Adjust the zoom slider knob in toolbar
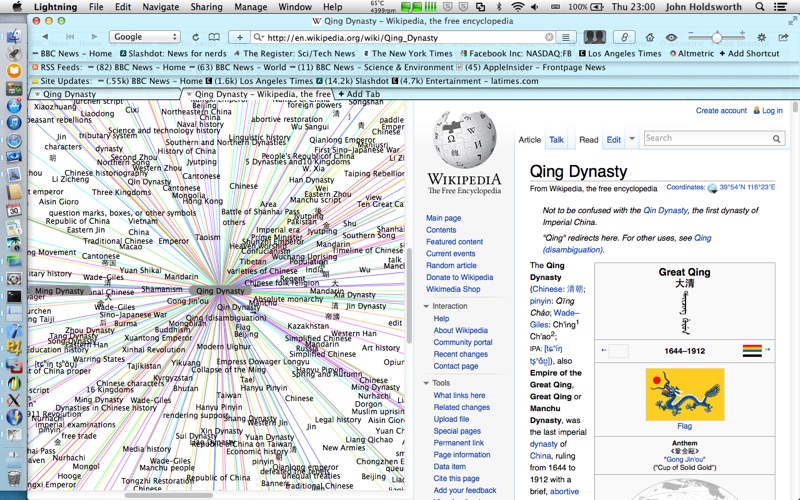The width and height of the screenshot is (800, 500). coord(717,37)
